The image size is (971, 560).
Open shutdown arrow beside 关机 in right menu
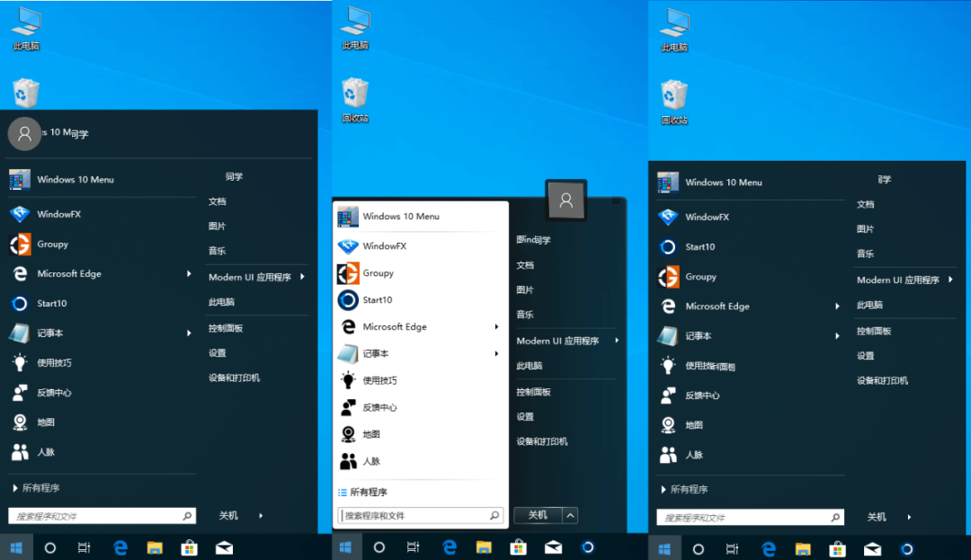pos(909,517)
